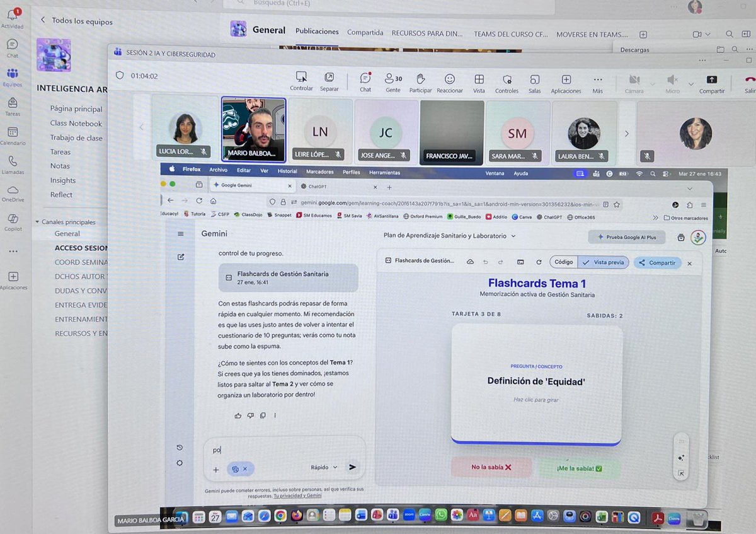Raise hand with the Participar button
The height and width of the screenshot is (534, 756).
(420, 82)
